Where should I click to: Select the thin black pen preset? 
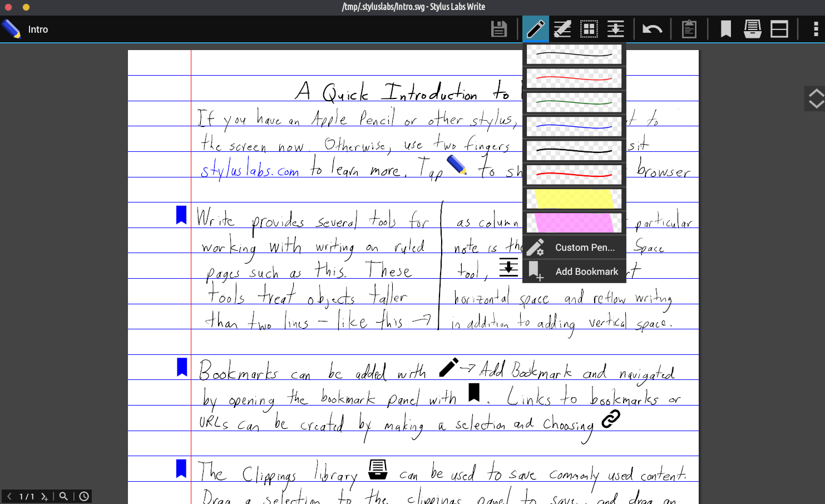[574, 55]
